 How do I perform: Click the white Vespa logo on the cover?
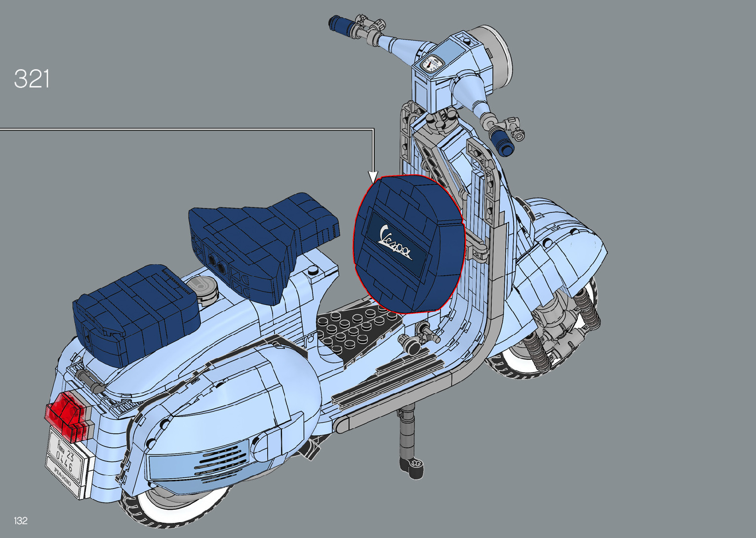coord(394,243)
